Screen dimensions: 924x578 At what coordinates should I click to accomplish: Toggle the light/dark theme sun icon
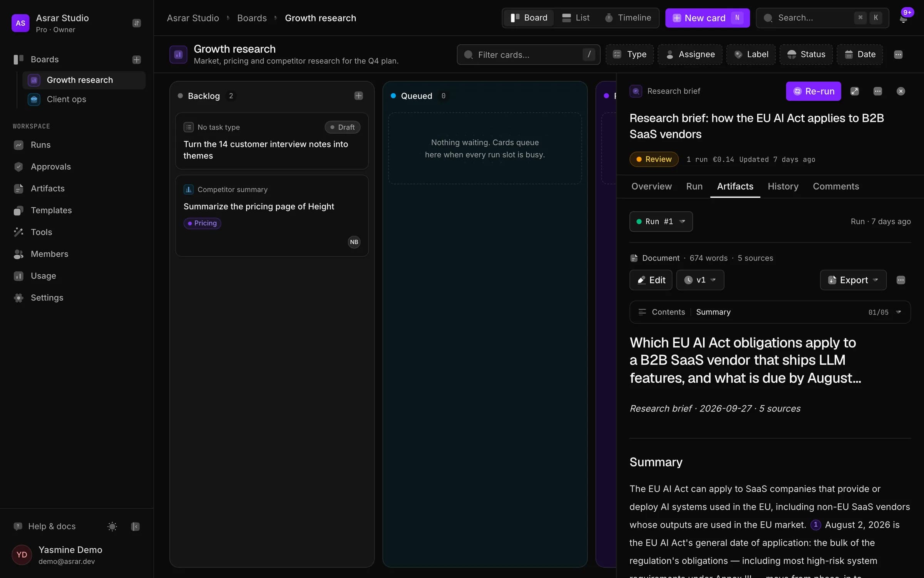coord(112,526)
